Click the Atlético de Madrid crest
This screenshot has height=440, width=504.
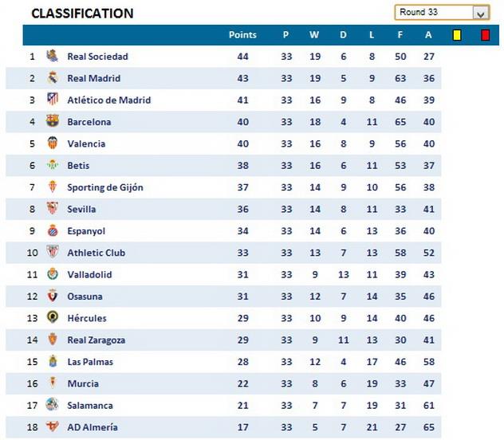(x=52, y=100)
